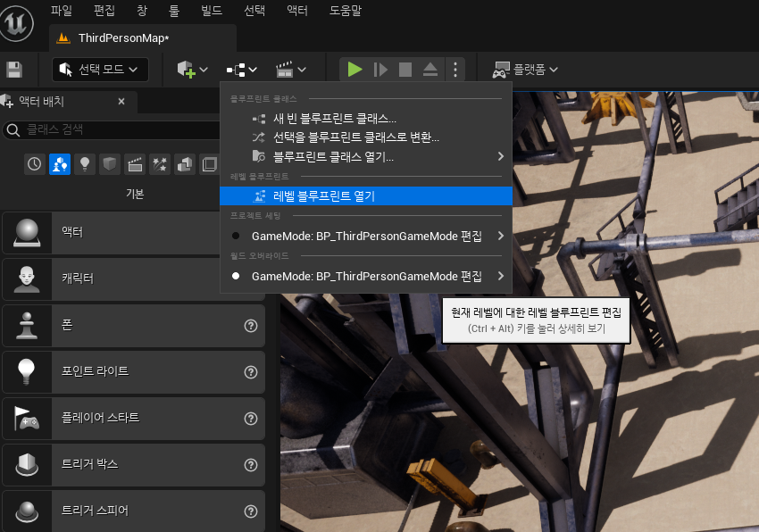This screenshot has width=759, height=532.
Task: Select the cinematic clapperboard category icon
Action: pos(135,164)
